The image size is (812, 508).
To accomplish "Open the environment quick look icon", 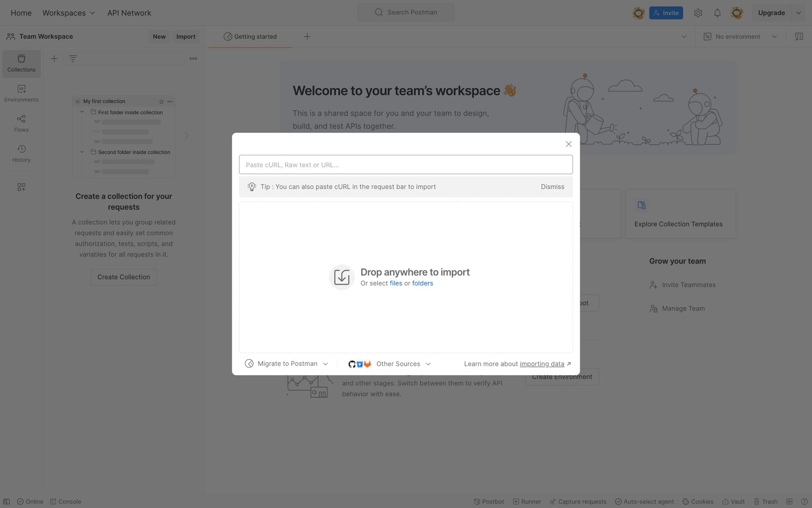I will click(799, 36).
